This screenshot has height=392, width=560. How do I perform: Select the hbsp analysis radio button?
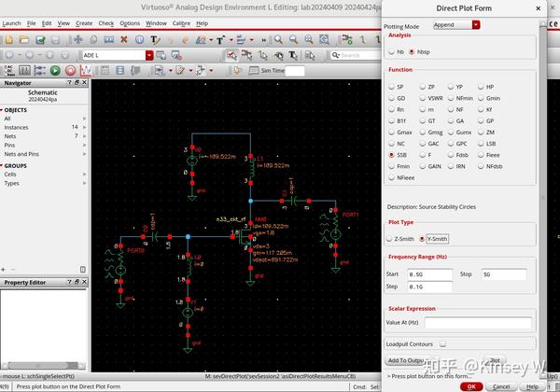412,51
